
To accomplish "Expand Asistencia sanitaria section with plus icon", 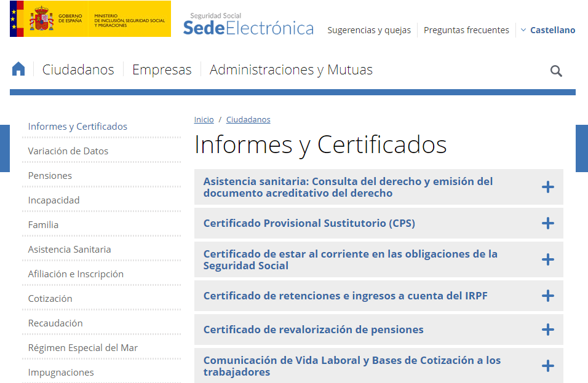I will point(548,187).
